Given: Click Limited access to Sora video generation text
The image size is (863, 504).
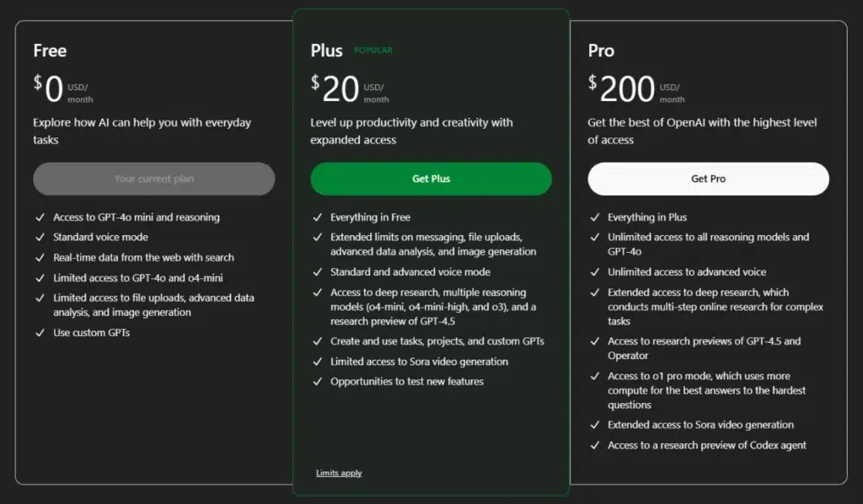Looking at the screenshot, I should tap(420, 362).
